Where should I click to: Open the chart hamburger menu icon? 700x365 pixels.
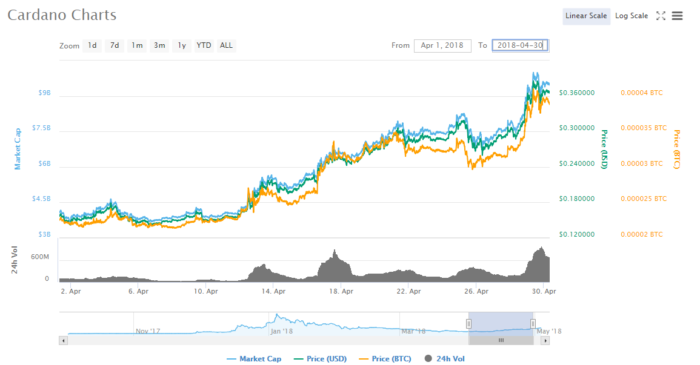(x=677, y=16)
